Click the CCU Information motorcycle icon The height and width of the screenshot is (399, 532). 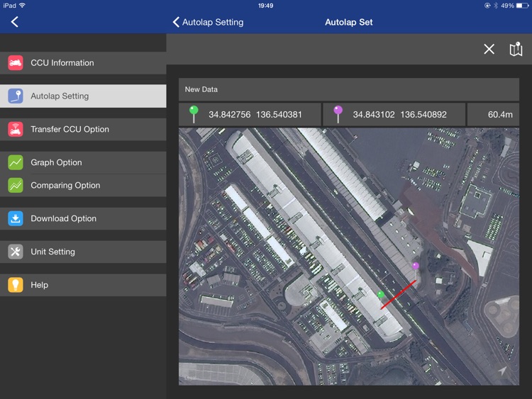tap(16, 62)
